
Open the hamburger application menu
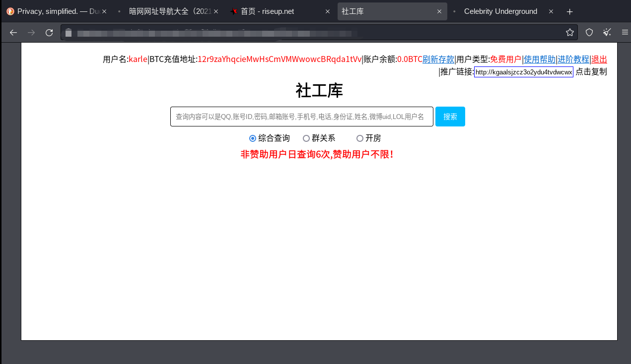(625, 32)
